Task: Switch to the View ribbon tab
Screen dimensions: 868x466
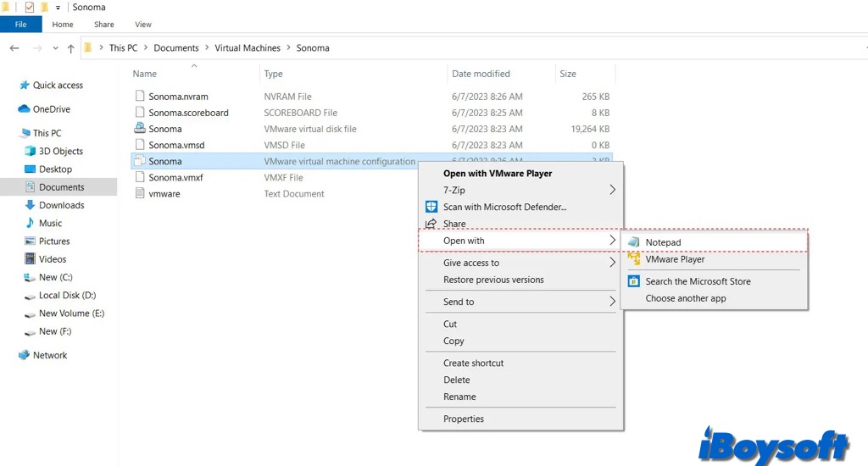Action: [143, 25]
